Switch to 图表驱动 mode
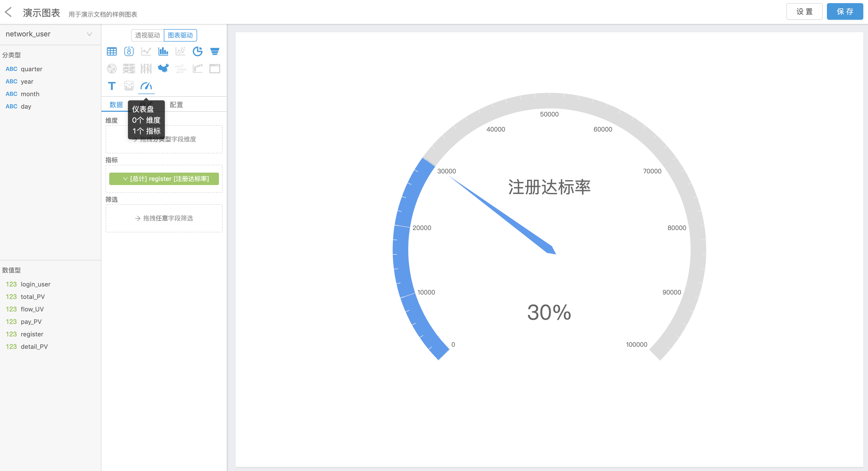868x471 pixels. click(180, 35)
